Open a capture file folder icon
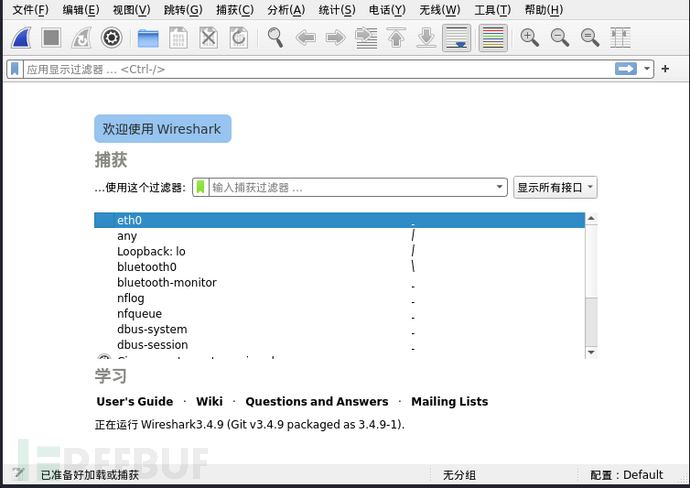 tap(148, 38)
